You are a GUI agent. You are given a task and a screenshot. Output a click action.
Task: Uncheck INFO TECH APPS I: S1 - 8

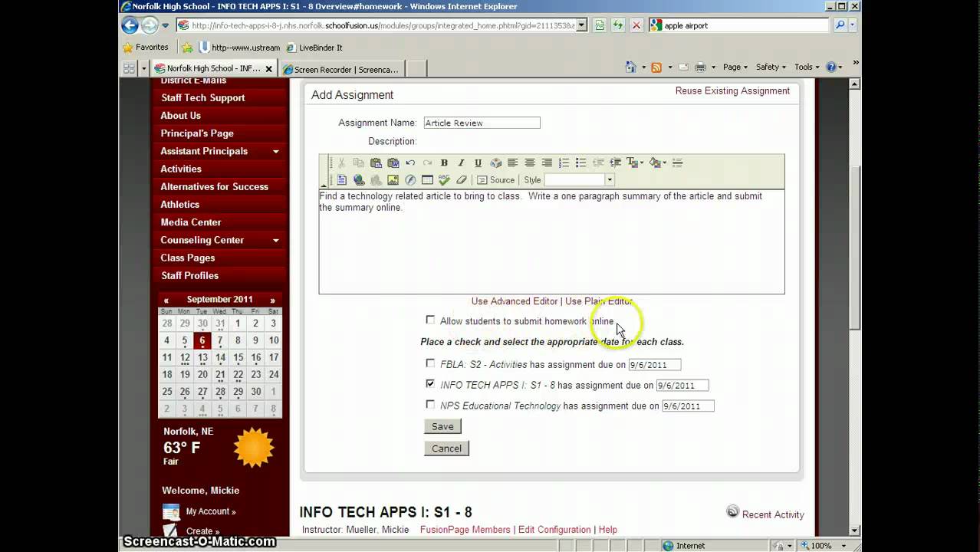[430, 383]
